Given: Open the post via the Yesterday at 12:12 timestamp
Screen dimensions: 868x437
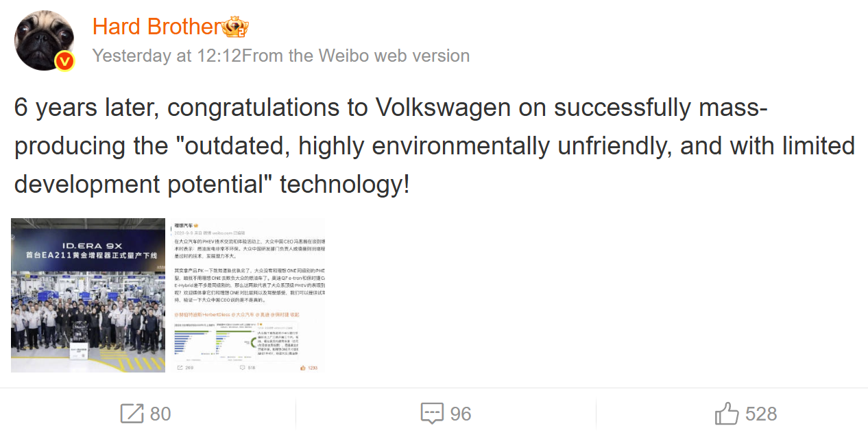Looking at the screenshot, I should [167, 56].
